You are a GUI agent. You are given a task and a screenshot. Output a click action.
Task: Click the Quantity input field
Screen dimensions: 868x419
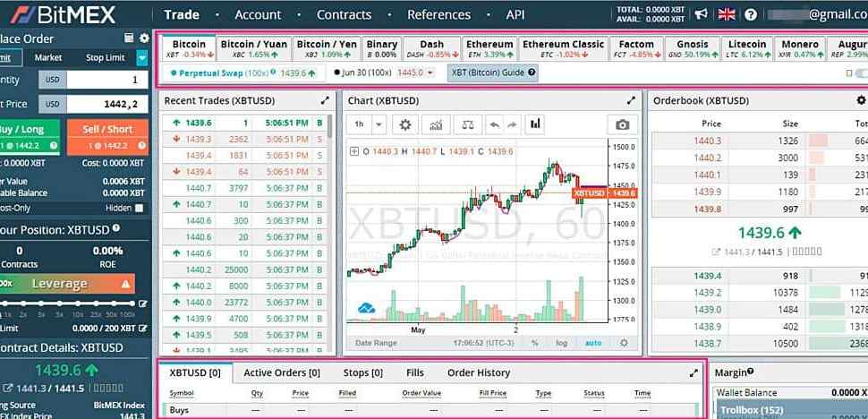coord(107,80)
